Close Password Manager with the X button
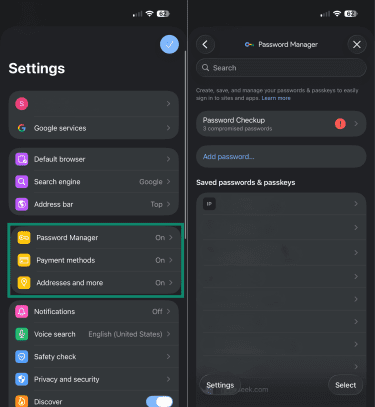Image resolution: width=375 pixels, height=407 pixels. [357, 44]
